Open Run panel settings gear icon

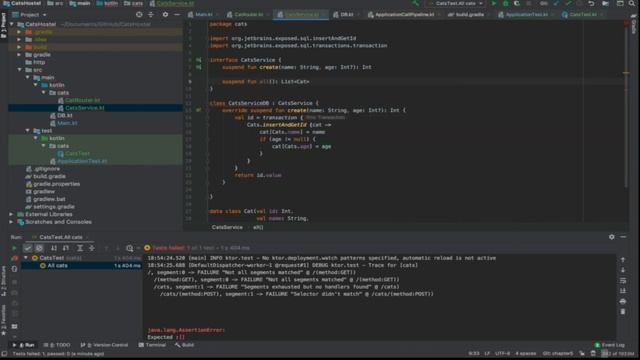click(611, 237)
